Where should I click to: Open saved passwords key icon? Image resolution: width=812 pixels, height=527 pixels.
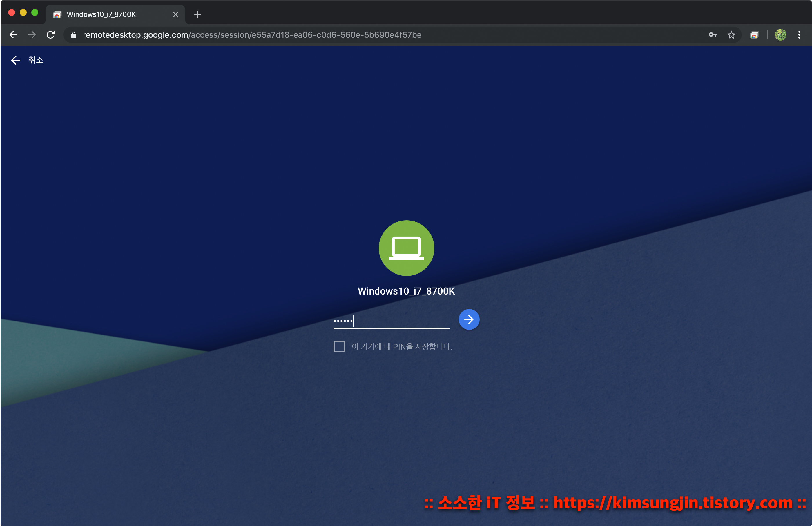click(x=712, y=35)
